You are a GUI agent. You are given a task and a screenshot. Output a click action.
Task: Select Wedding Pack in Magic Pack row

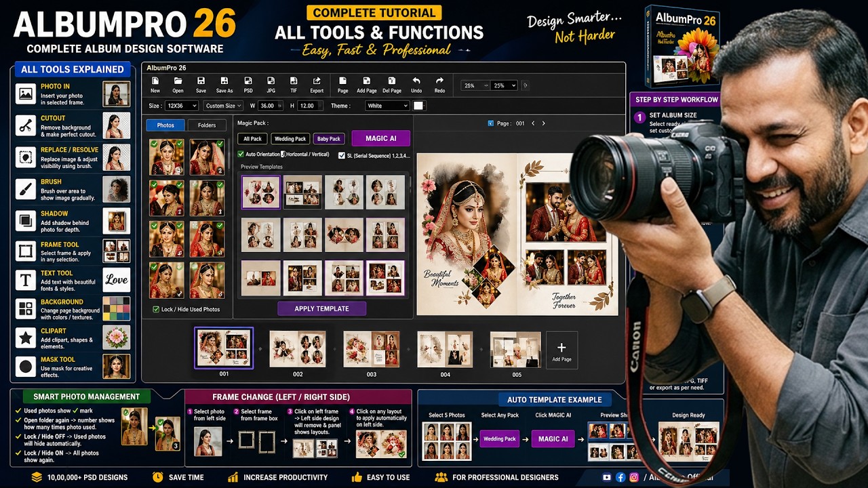click(290, 139)
